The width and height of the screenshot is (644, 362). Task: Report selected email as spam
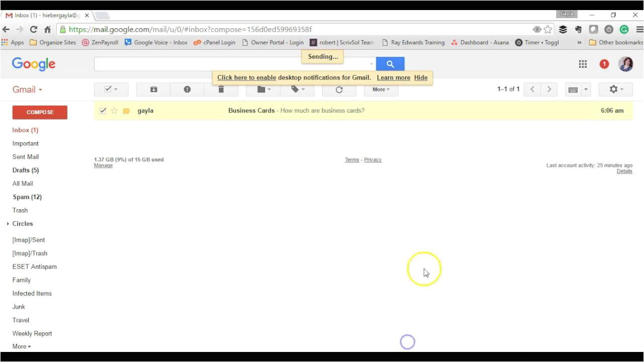(187, 89)
